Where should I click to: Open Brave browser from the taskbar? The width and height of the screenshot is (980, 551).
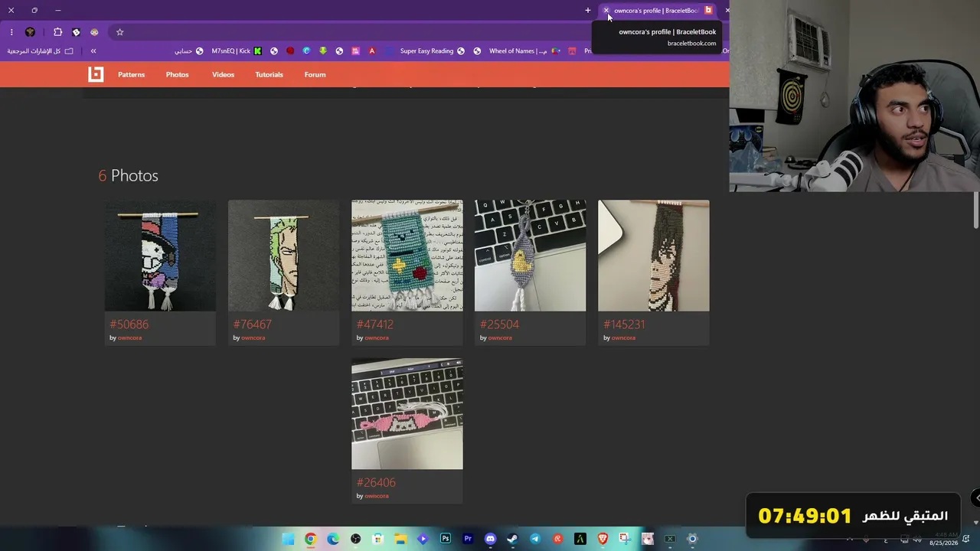pyautogui.click(x=603, y=539)
